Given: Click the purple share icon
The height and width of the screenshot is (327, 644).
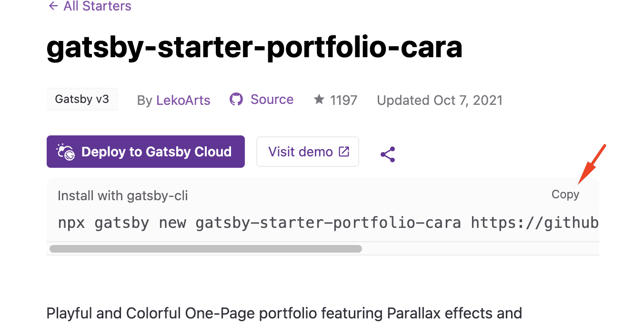Looking at the screenshot, I should tap(388, 154).
